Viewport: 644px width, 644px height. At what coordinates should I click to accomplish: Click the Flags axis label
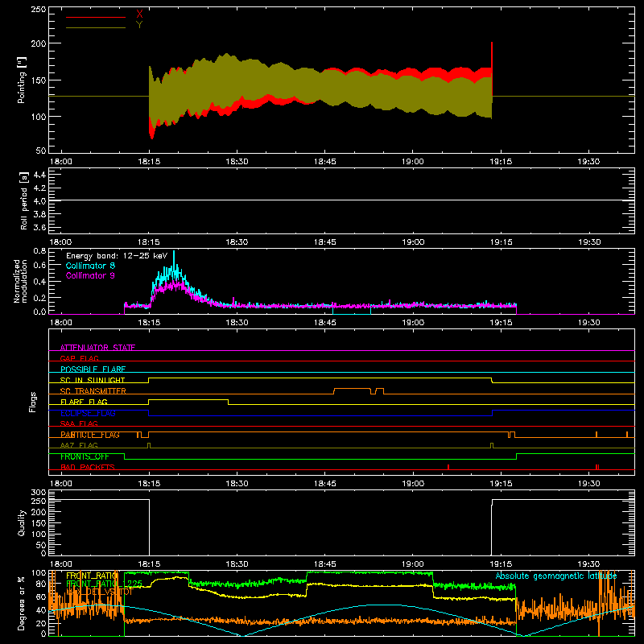point(32,402)
